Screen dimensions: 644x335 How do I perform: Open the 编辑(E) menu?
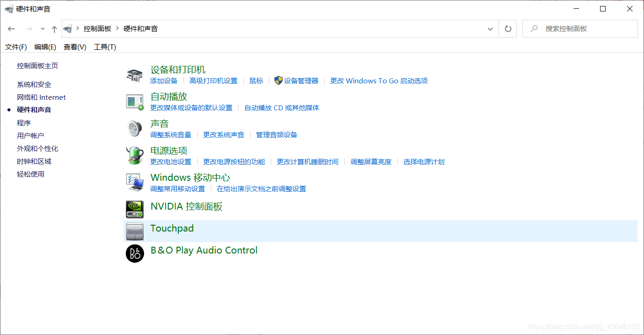(45, 47)
